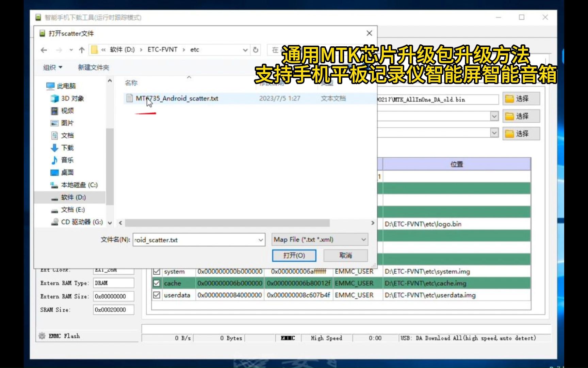Expand the 文件名 combo dropdown arrow
Image resolution: width=588 pixels, height=368 pixels.
[x=261, y=240]
